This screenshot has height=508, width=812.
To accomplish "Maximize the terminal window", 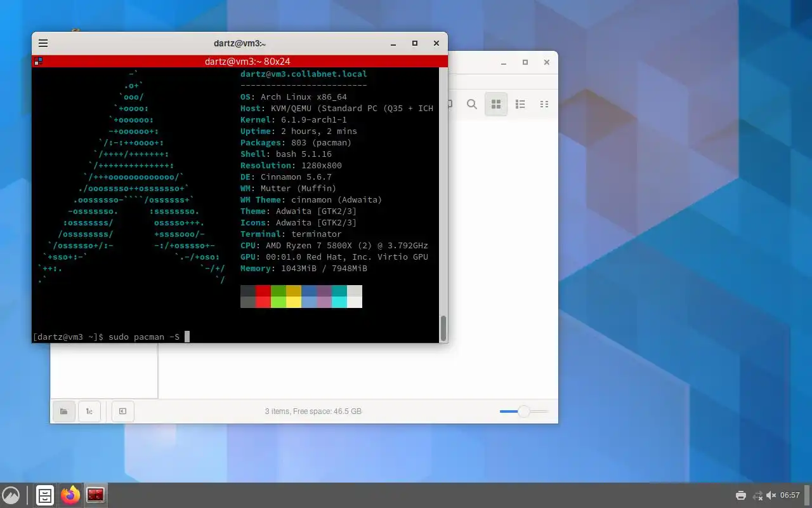I will 415,43.
